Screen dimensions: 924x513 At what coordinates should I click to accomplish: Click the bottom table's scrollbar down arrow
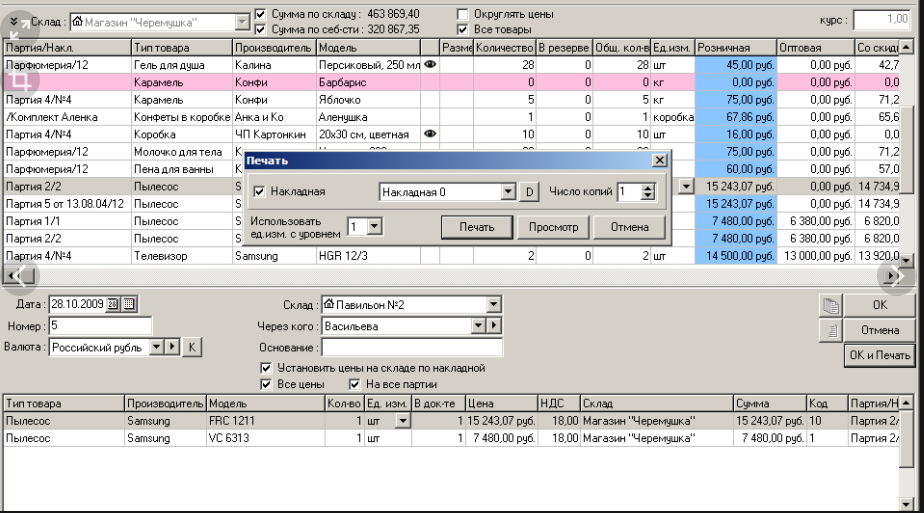coord(906,504)
